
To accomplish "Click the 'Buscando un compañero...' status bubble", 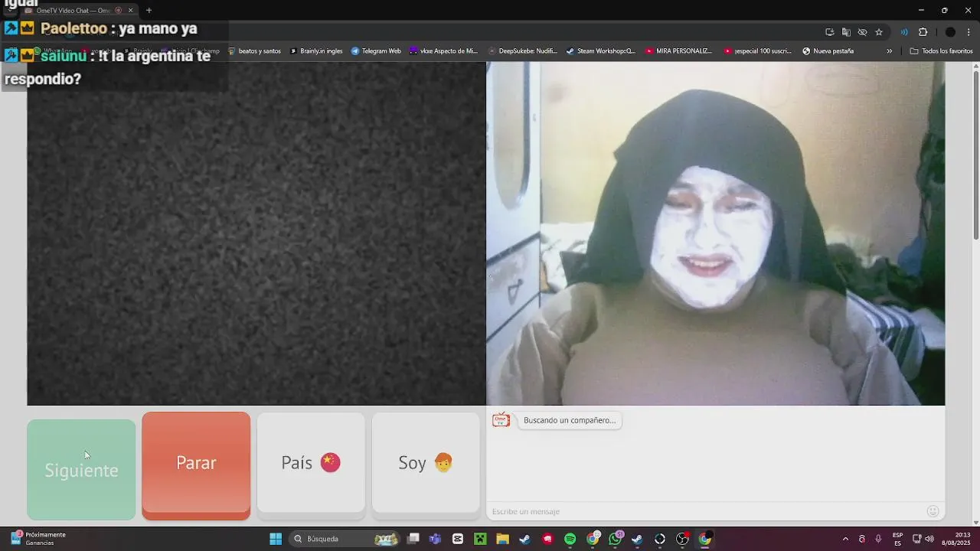I will click(x=570, y=420).
